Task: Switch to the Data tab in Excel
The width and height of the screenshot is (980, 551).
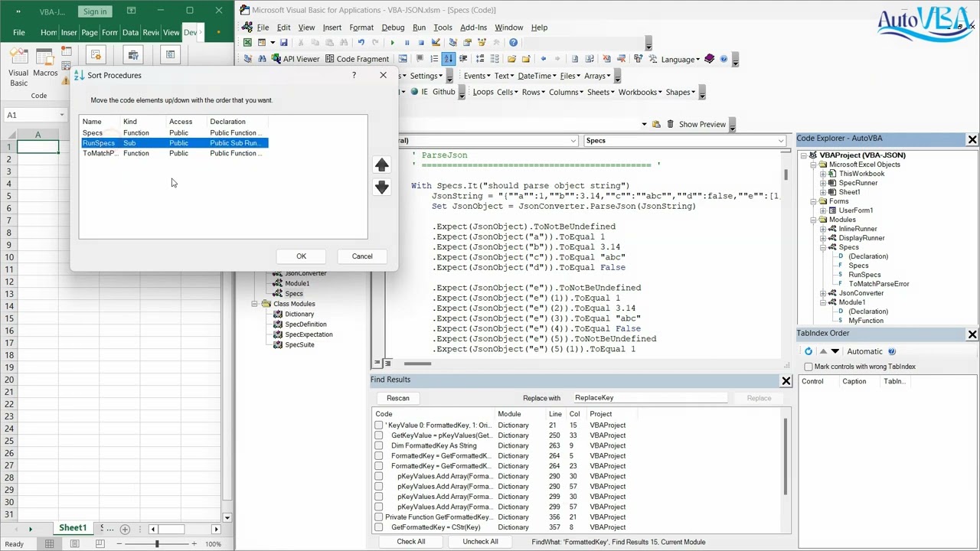Action: click(130, 32)
